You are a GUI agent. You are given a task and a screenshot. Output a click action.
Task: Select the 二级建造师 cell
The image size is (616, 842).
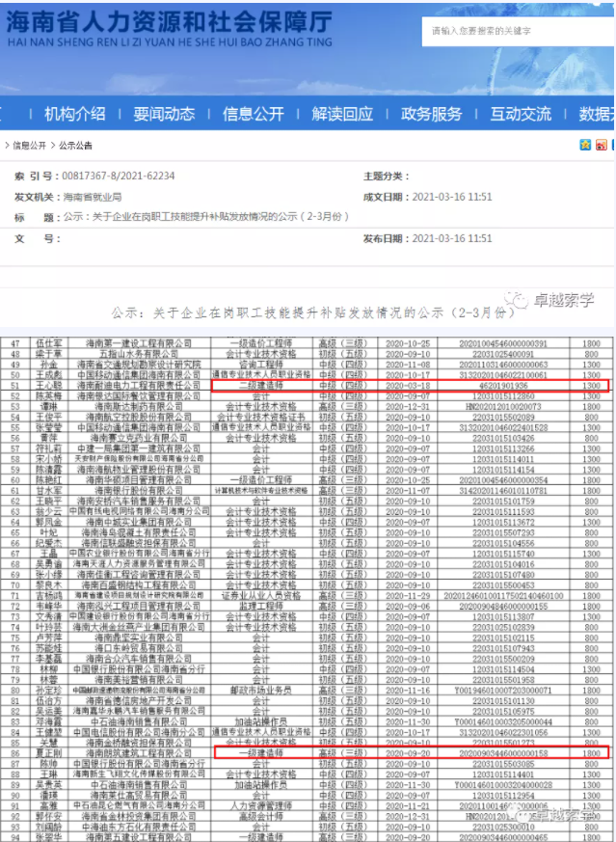261,386
